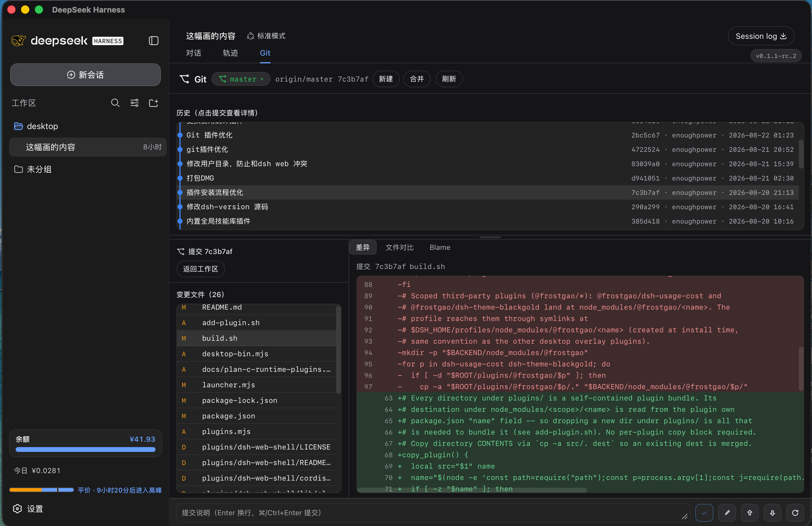Image resolution: width=812 pixels, height=526 pixels.
Task: Collapse the sidebar with the panel toggle icon
Action: click(x=153, y=41)
